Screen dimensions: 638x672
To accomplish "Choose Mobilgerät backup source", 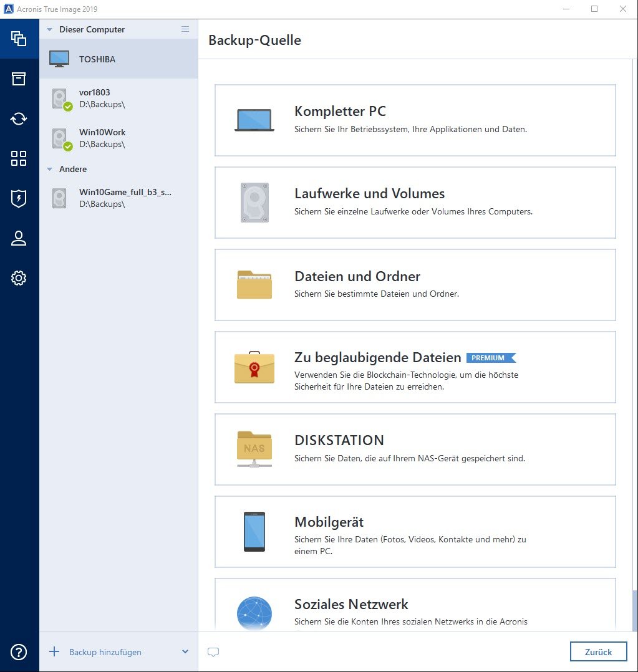I will click(x=415, y=532).
